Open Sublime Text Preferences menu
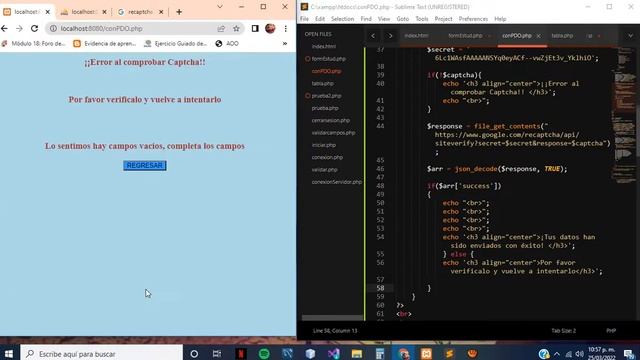640x360 pixels. 473,19
